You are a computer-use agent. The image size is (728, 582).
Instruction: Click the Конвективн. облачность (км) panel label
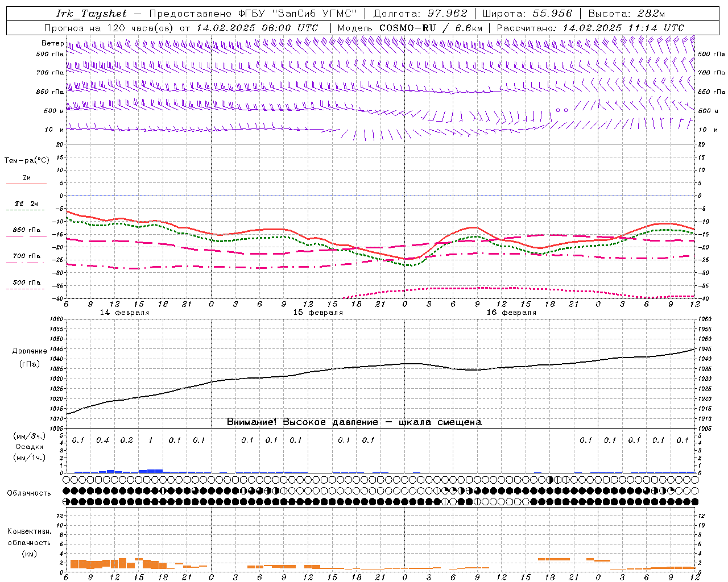coord(29,543)
